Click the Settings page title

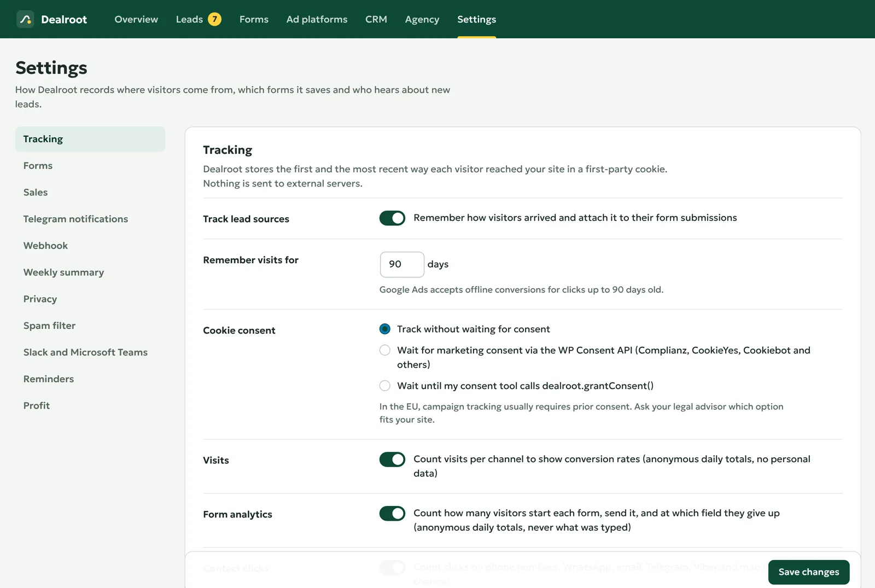click(51, 68)
